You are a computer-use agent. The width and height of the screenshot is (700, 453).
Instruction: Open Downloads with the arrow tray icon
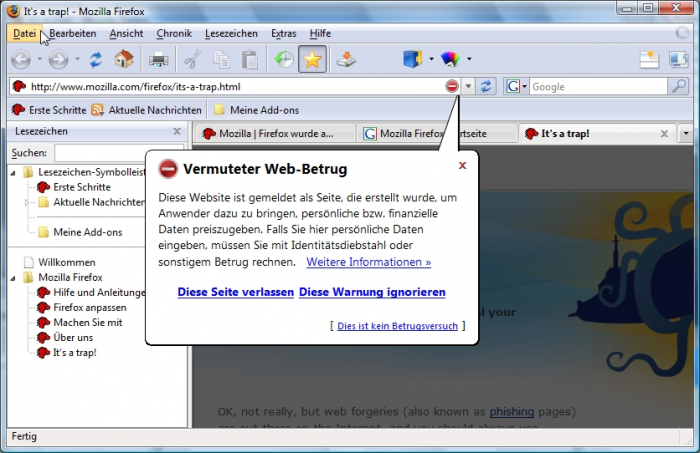(346, 59)
